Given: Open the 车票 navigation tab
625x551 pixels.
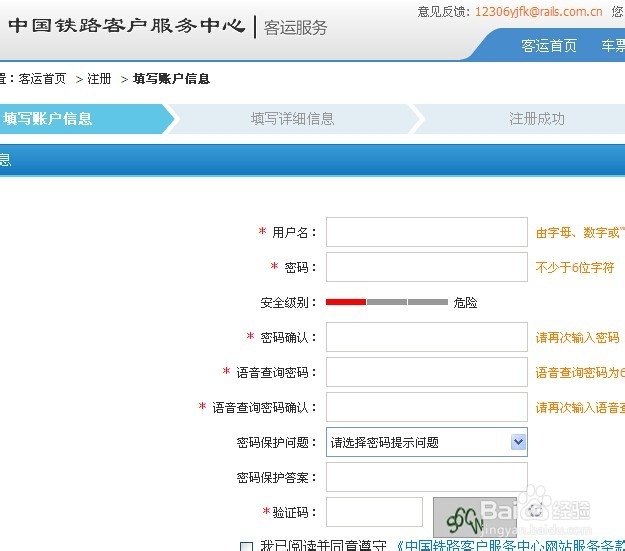Looking at the screenshot, I should point(612,46).
